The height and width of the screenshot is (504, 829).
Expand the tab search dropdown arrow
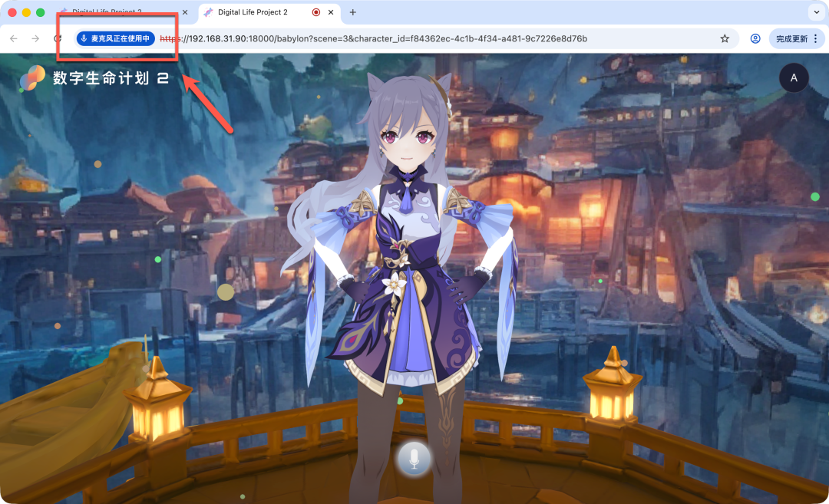tap(816, 12)
